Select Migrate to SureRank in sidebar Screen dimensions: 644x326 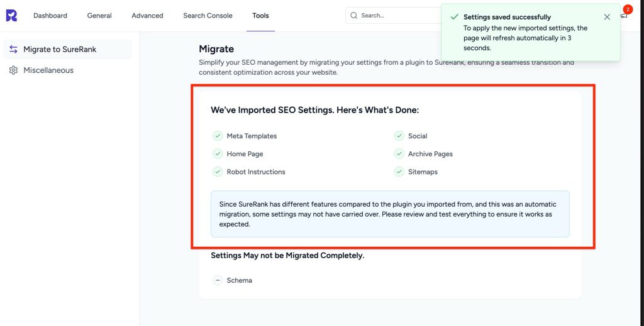click(68, 49)
